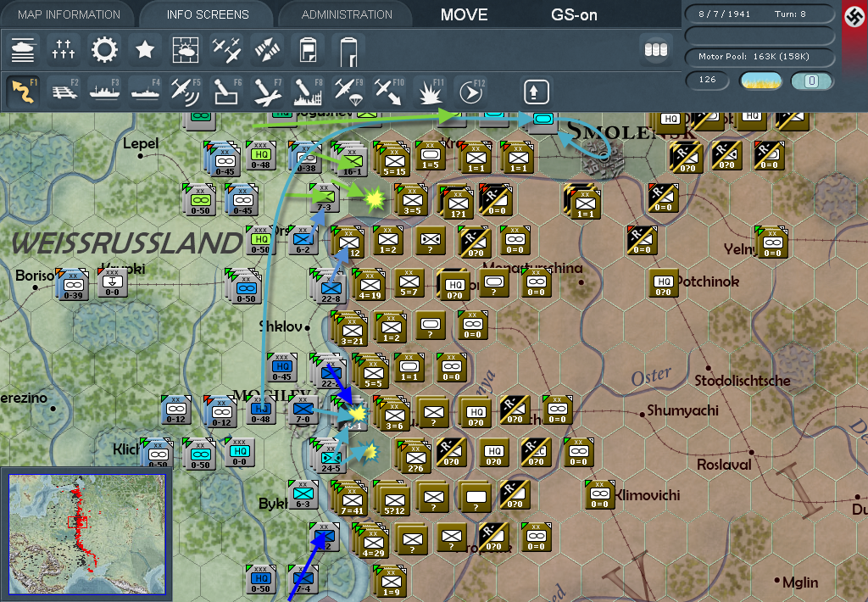868x602 pixels.
Task: Click the Mglin town label
Action: [x=800, y=582]
